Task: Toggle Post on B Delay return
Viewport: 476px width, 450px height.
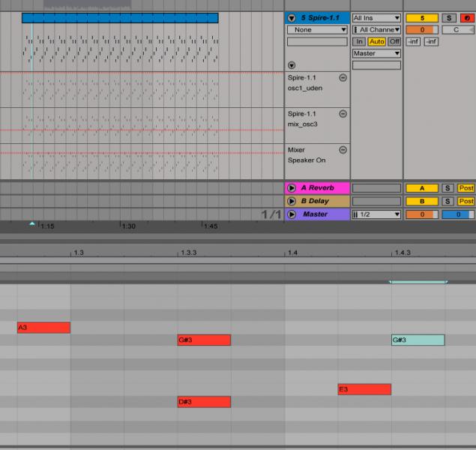Action: pyautogui.click(x=466, y=201)
